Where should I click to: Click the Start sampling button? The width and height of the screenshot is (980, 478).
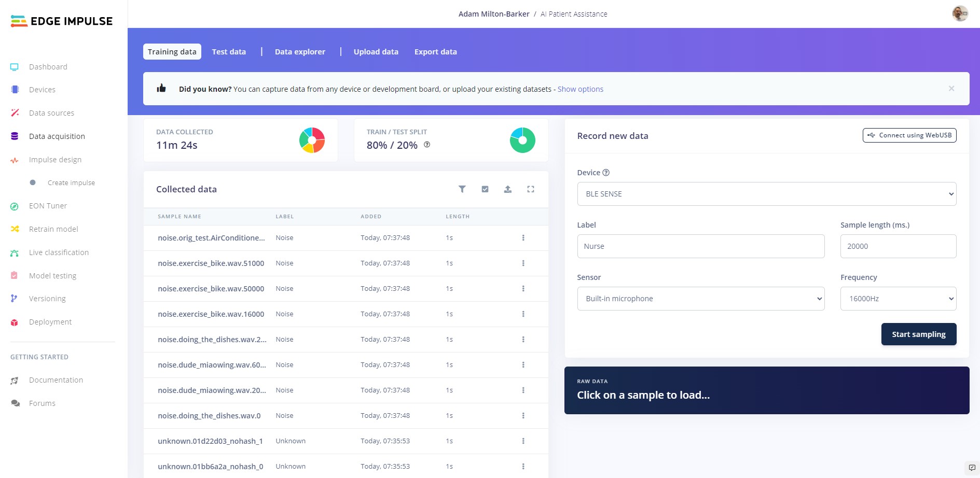[x=919, y=334]
